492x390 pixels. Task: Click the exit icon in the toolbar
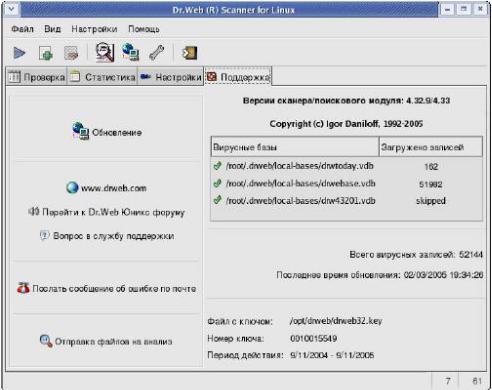click(x=190, y=53)
